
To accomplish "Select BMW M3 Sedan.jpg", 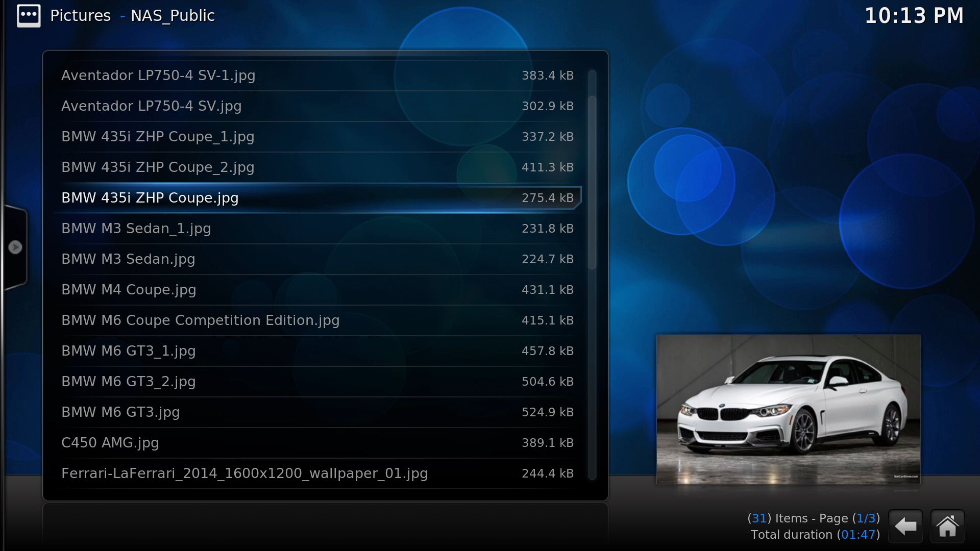I will (x=317, y=259).
